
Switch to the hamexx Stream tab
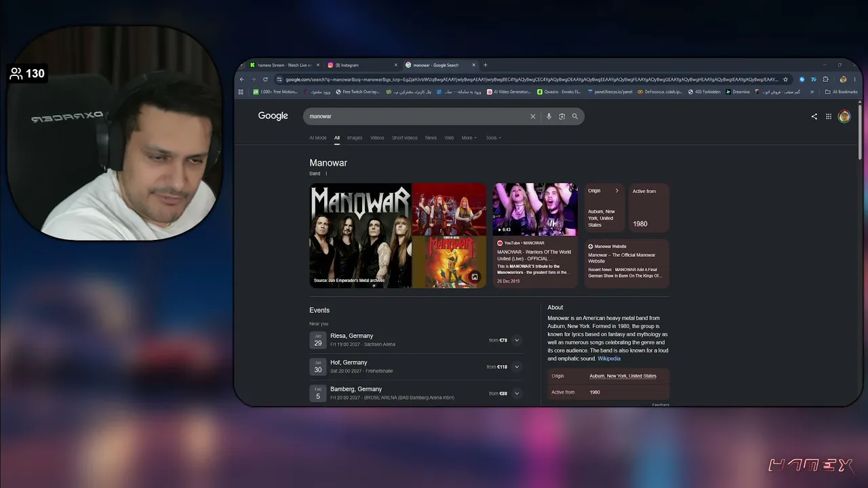(x=284, y=65)
